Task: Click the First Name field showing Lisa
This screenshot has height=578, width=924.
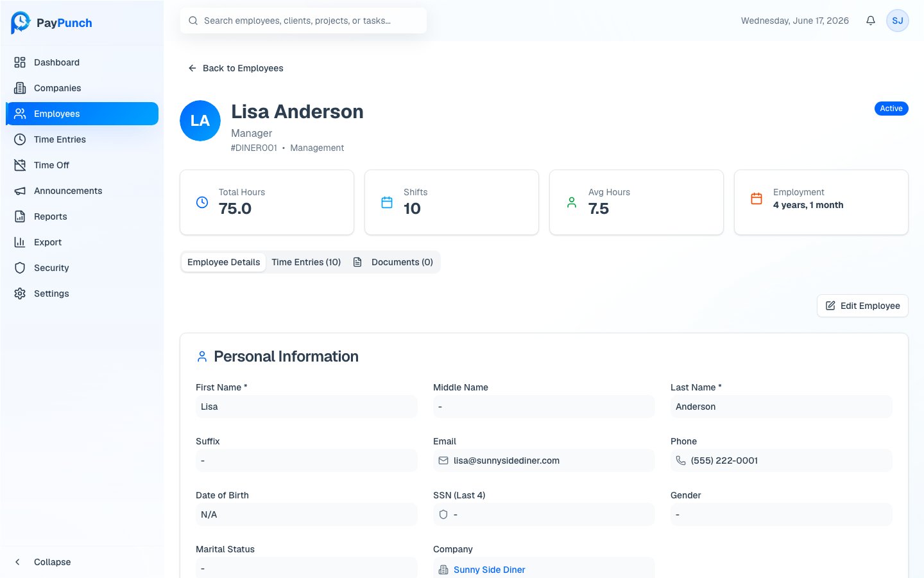Action: [x=307, y=407]
